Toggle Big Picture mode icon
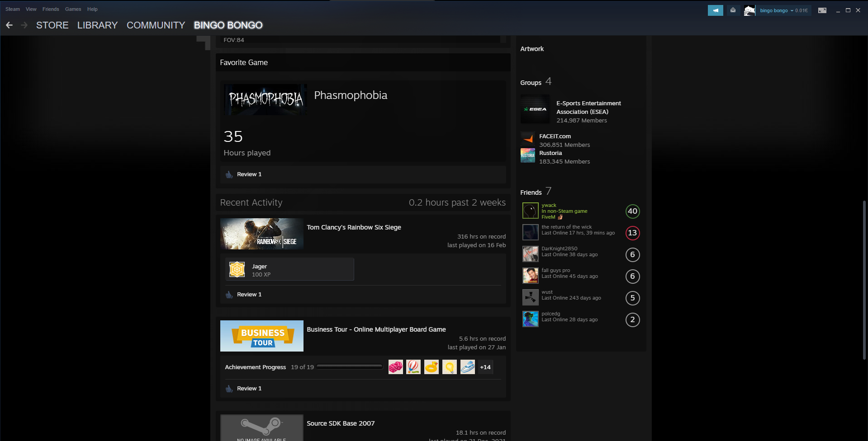The image size is (868, 441). [x=822, y=10]
